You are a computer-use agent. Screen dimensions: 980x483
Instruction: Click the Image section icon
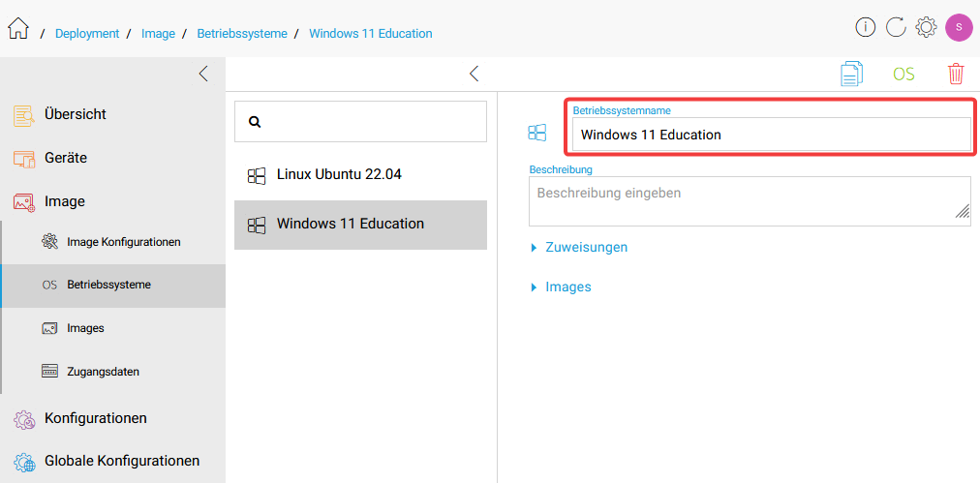(24, 202)
